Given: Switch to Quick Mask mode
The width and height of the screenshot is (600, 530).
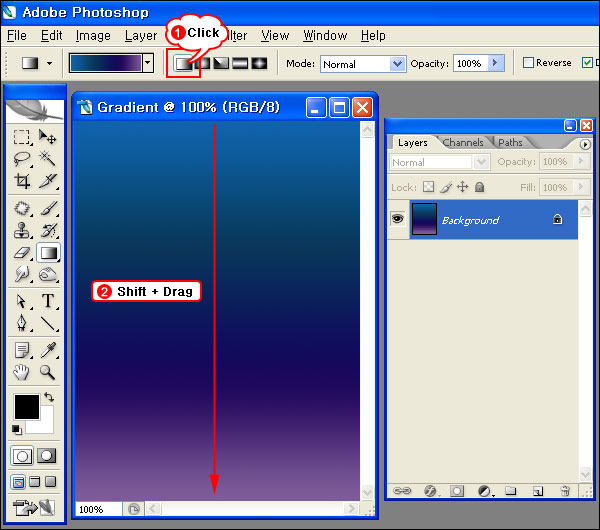Looking at the screenshot, I should coord(47,456).
